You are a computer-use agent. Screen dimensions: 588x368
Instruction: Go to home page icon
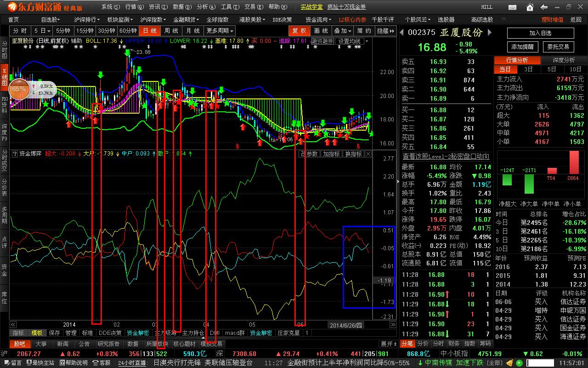click(530, 7)
